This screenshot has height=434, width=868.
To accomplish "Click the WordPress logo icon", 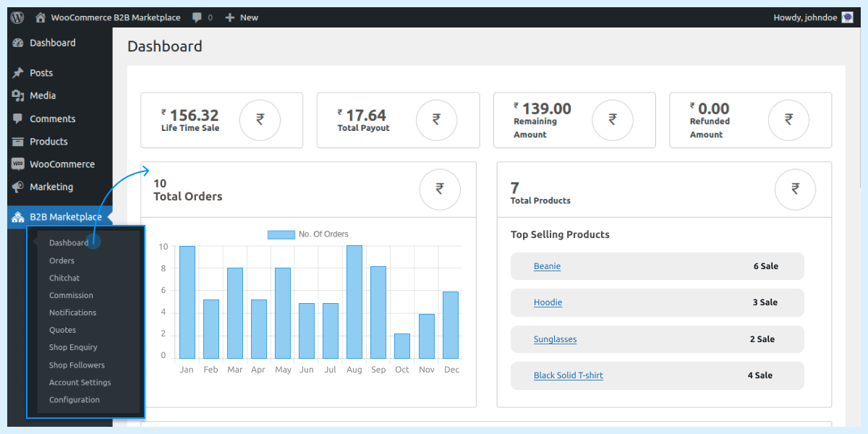I will (18, 17).
